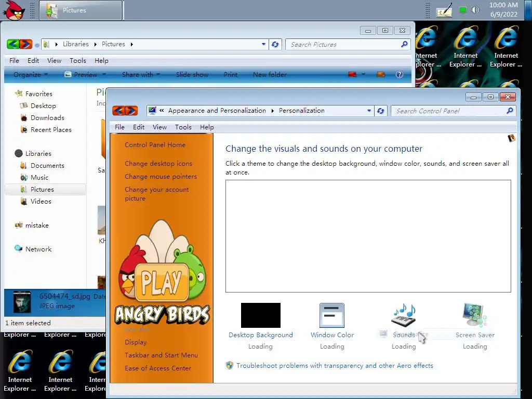This screenshot has height=399, width=532.
Task: Go forward in the Personalization window
Action: pyautogui.click(x=131, y=111)
